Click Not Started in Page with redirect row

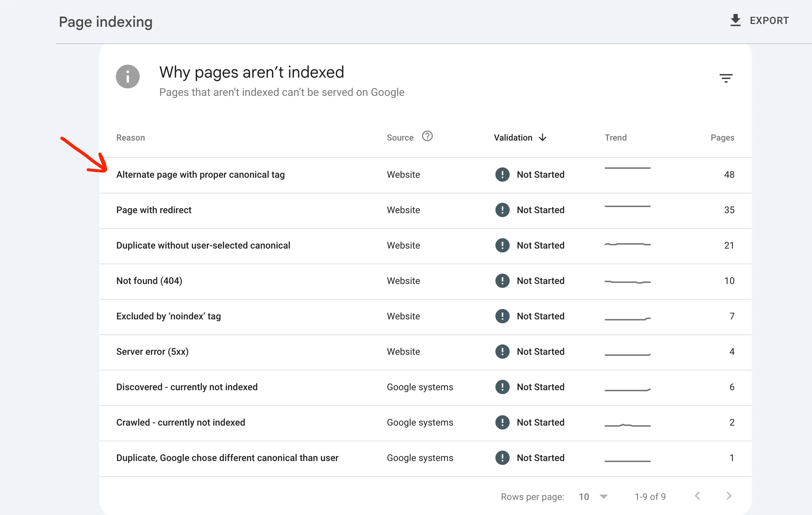[540, 210]
